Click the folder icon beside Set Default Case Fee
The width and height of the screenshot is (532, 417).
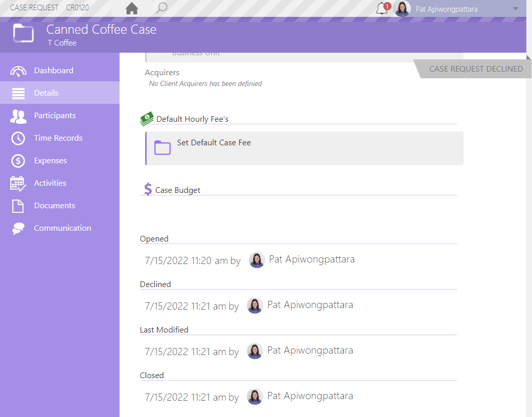pos(163,148)
